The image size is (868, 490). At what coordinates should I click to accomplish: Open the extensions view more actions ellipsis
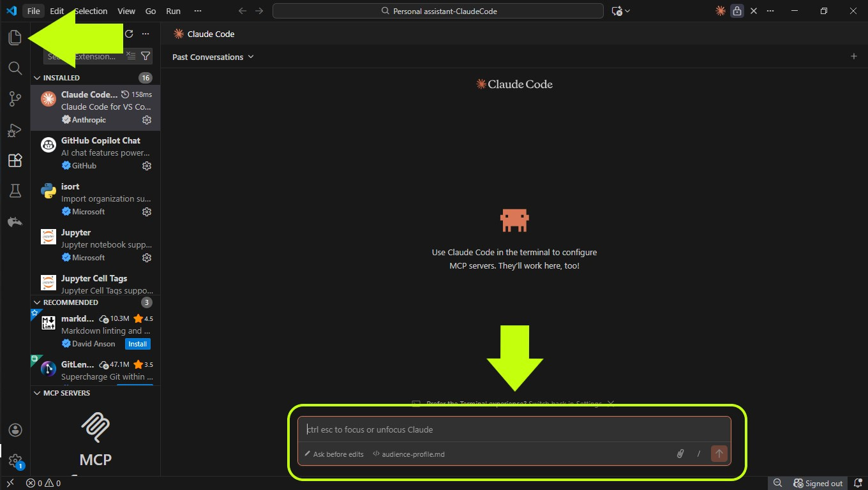146,34
